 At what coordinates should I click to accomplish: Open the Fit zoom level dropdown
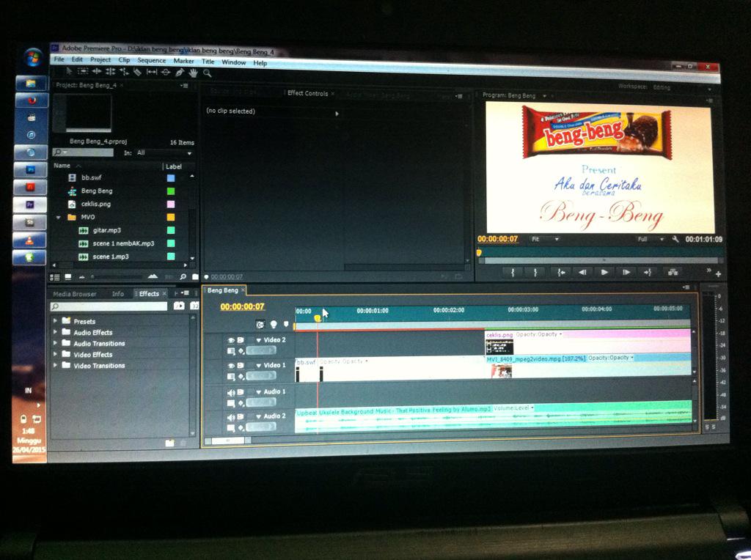pyautogui.click(x=545, y=239)
